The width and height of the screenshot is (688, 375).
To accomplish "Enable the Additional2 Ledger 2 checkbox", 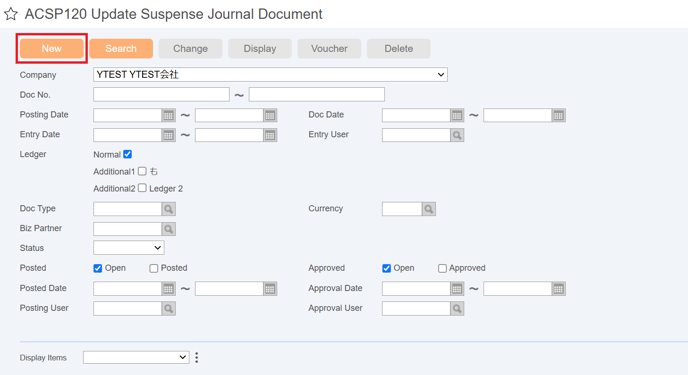I will pyautogui.click(x=142, y=188).
